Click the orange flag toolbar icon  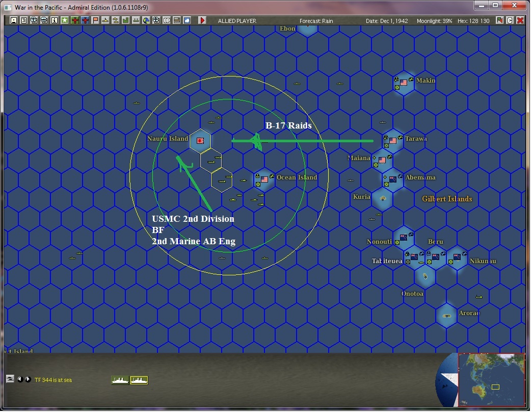95,20
